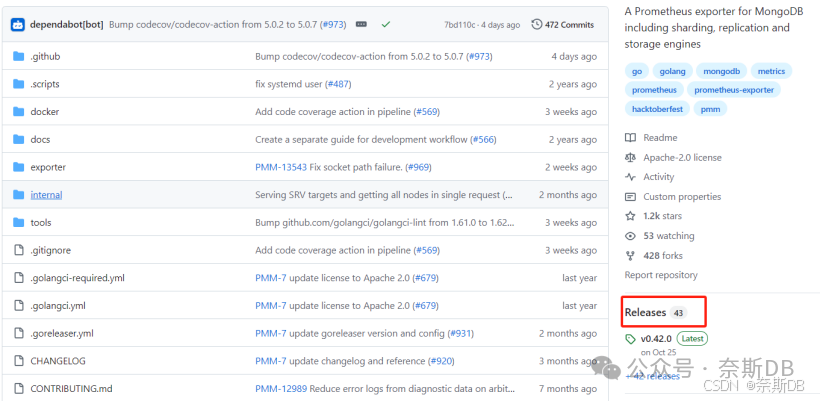
Task: Select the prometheus-exporter topic tag
Action: click(x=734, y=90)
